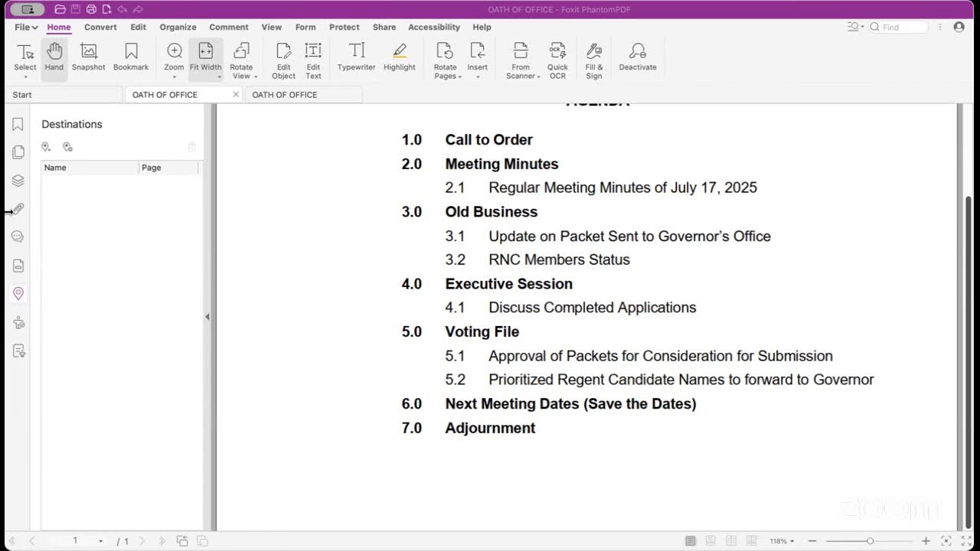Open the advanced search options dropdown
980x551 pixels.
[x=857, y=27]
